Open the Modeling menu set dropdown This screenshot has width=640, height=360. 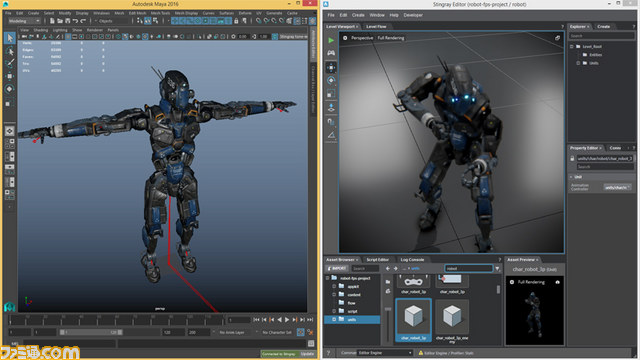tap(24, 21)
